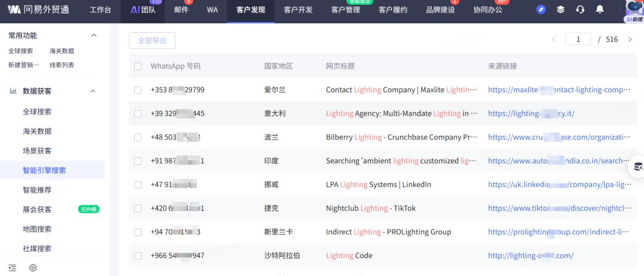Click the page number input field
644x276 pixels.
tap(578, 40)
